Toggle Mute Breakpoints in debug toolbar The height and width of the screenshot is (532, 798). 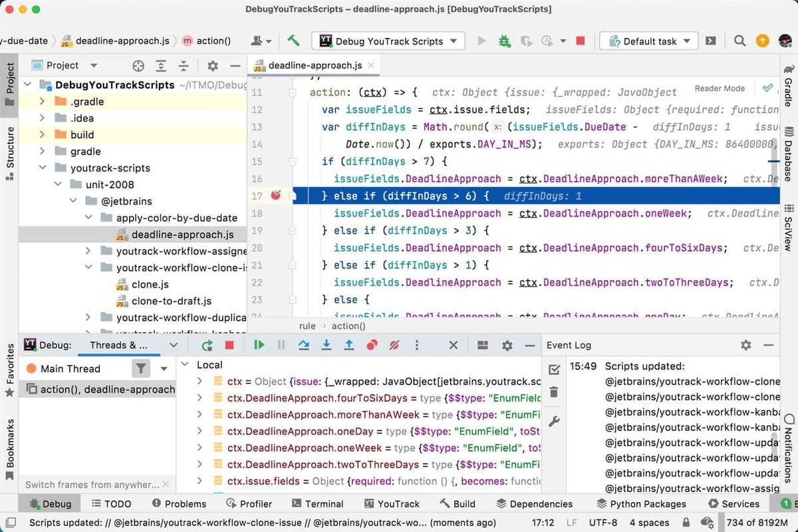click(394, 345)
